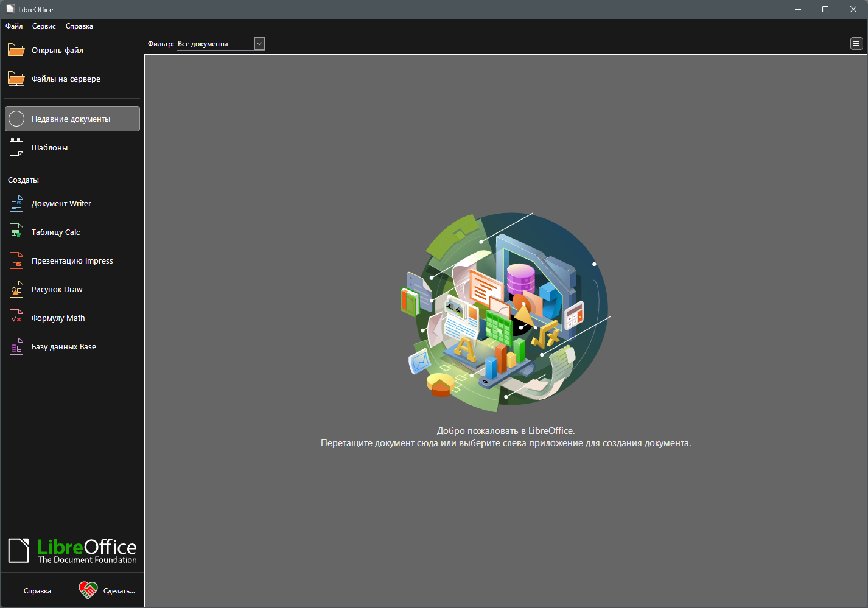Switch to Шаблоны view
Viewport: 868px width, 608px height.
[72, 147]
